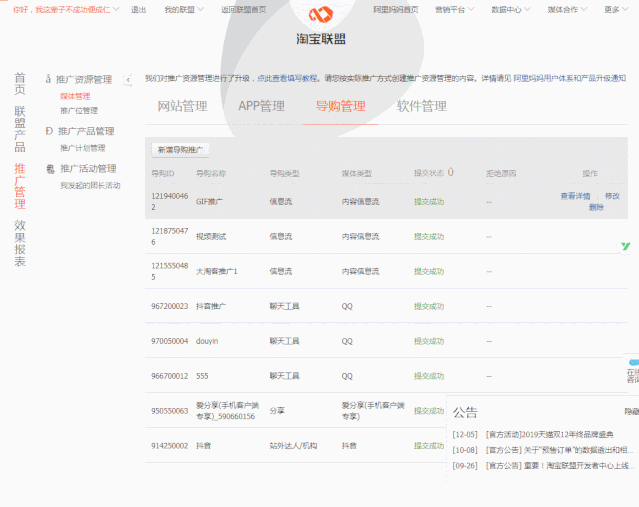639x507 pixels.
Task: Select 推广位管理 in the sidebar
Action: 79,111
